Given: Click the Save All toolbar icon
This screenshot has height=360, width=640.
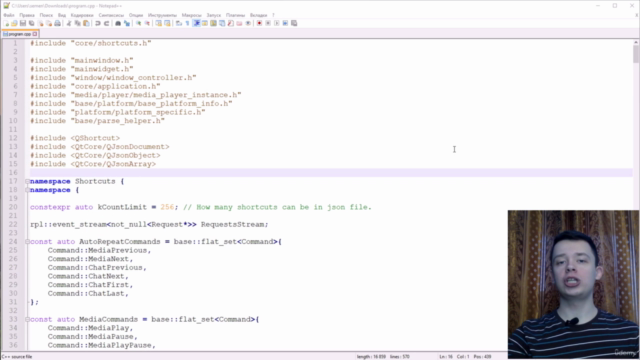Looking at the screenshot, I should 31,23.
